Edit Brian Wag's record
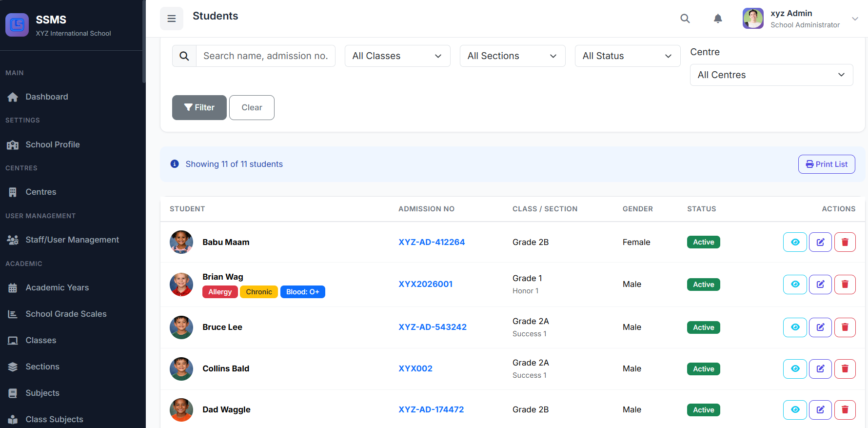Screen dimensions: 868x428 [x=820, y=285]
